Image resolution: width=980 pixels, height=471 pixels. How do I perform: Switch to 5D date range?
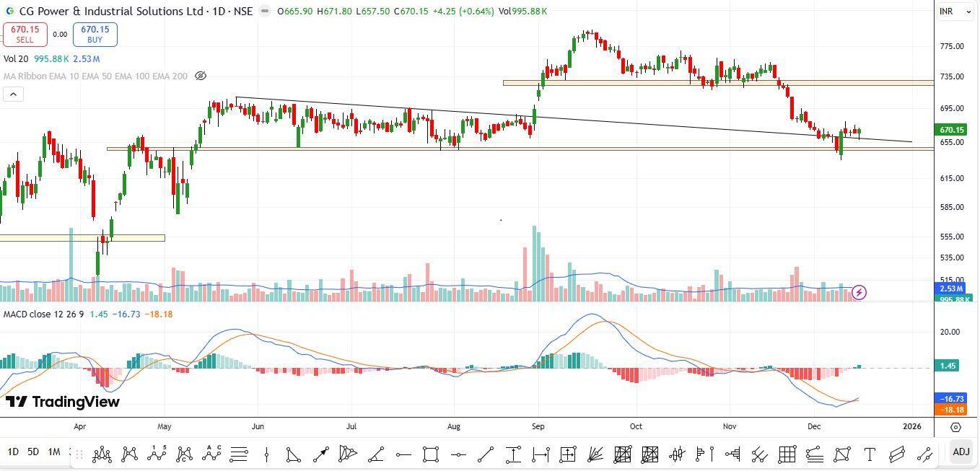33,452
